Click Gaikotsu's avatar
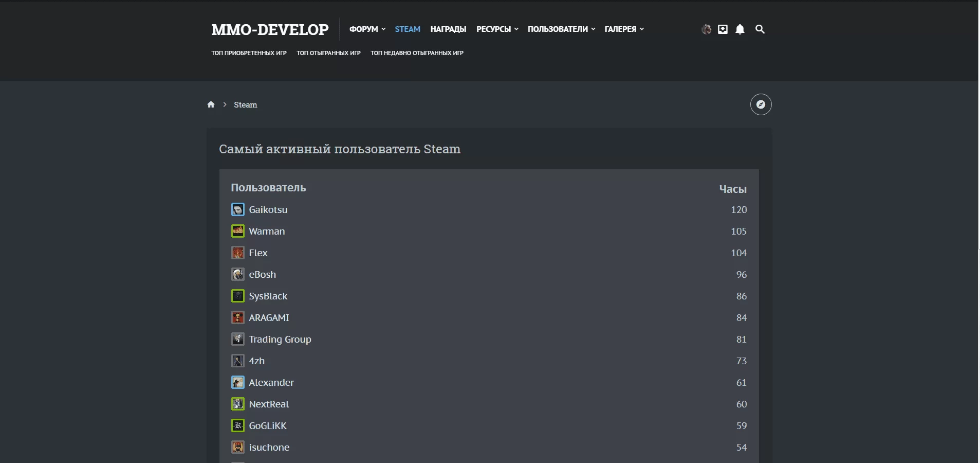The height and width of the screenshot is (463, 980). tap(238, 209)
